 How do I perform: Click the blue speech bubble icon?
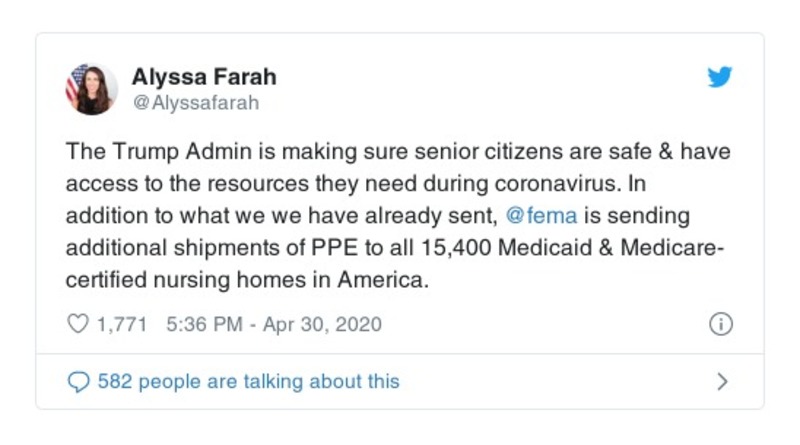coord(77,381)
